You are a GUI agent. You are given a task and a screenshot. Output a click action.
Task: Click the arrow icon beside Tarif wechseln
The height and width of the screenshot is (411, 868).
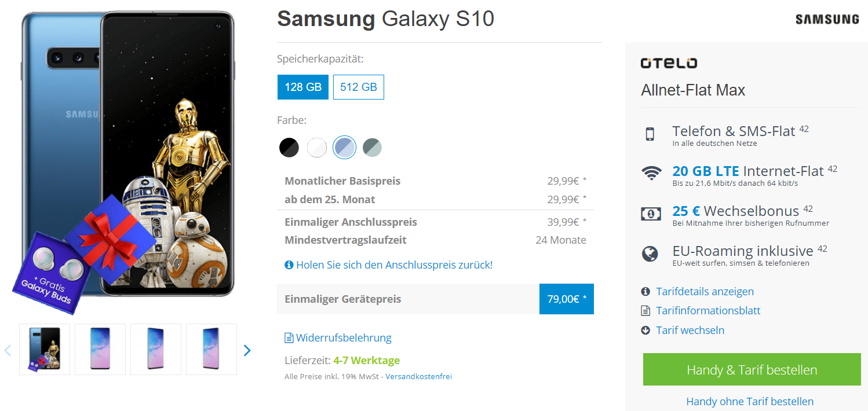coord(645,331)
